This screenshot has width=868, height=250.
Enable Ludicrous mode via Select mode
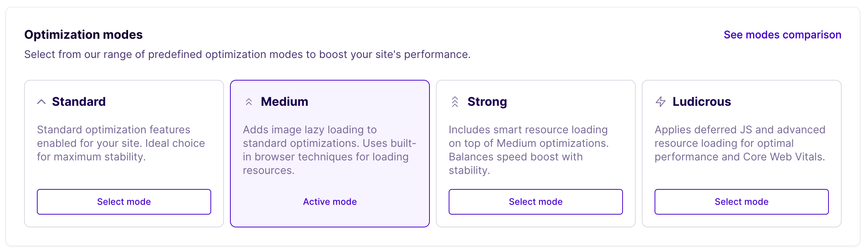point(741,201)
